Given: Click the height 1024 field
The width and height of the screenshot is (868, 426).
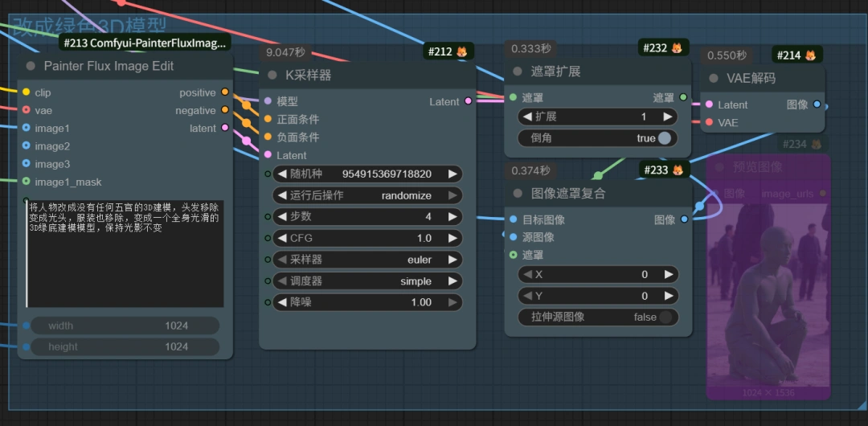Looking at the screenshot, I should (125, 346).
